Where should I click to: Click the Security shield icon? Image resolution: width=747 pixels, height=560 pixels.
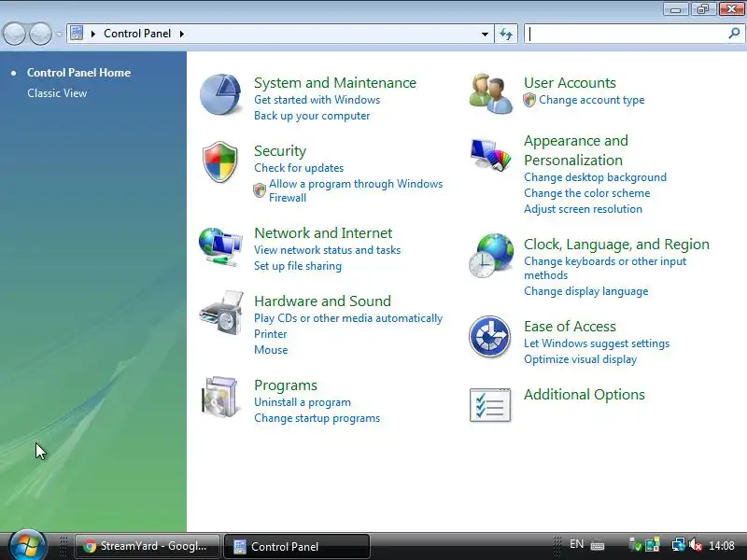pos(220,161)
